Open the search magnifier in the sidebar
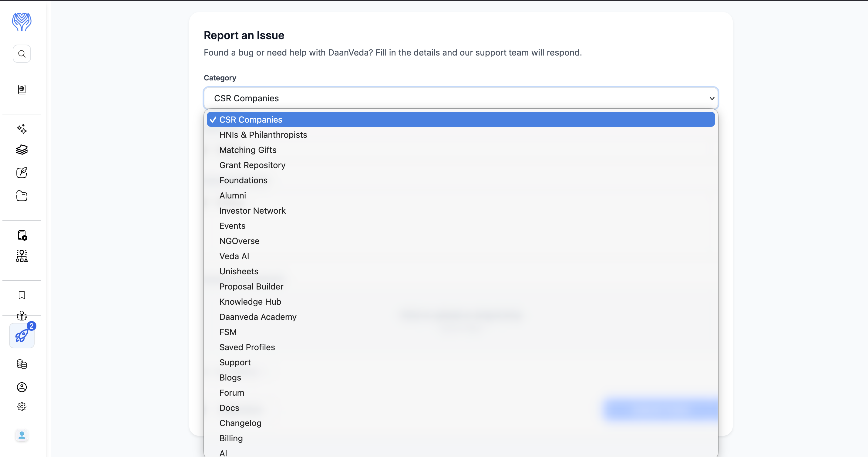This screenshot has height=457, width=868. (x=22, y=54)
